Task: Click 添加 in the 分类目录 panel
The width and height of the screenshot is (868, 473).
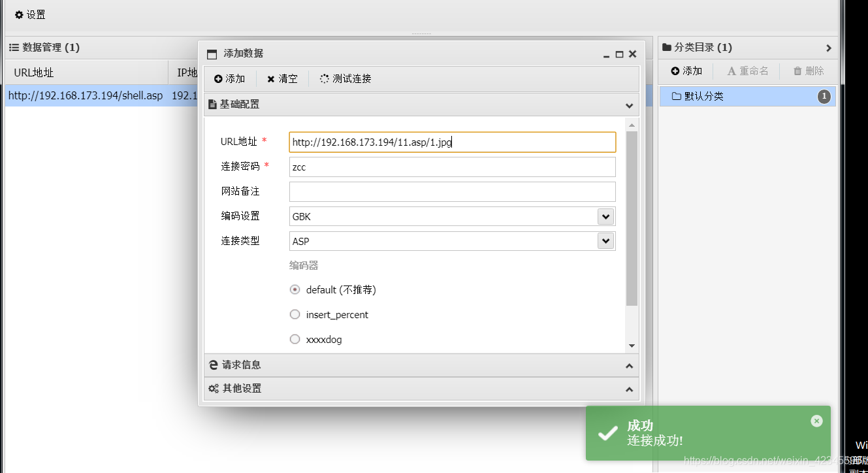Action: (x=686, y=71)
